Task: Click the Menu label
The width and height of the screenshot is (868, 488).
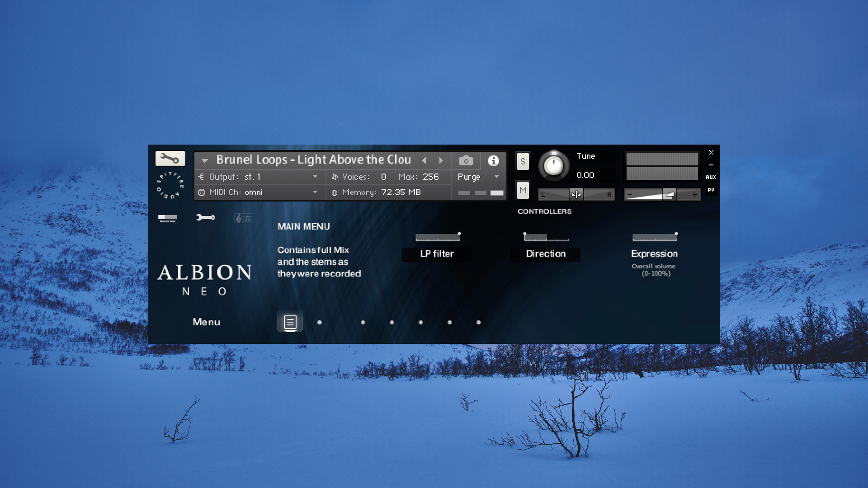Action: [206, 322]
